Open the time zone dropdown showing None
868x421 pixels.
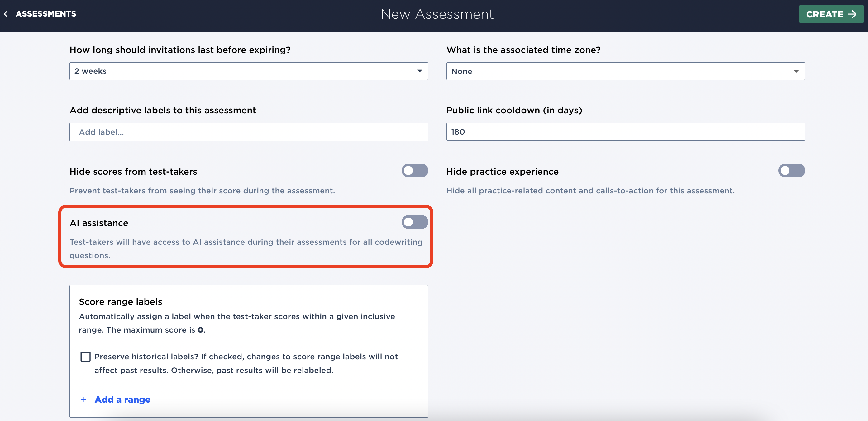(625, 71)
